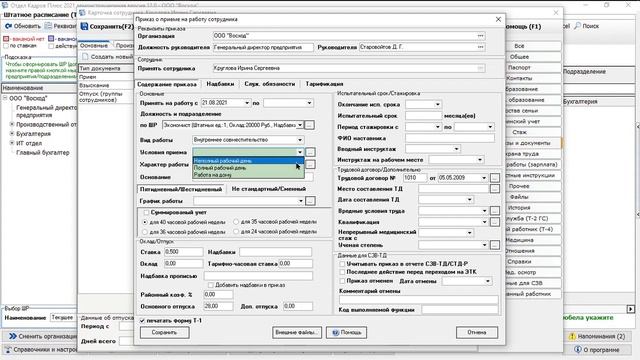Click the Обновить refresh icon in main window
Image resolution: width=640 pixels, height=360 pixels.
8,26
